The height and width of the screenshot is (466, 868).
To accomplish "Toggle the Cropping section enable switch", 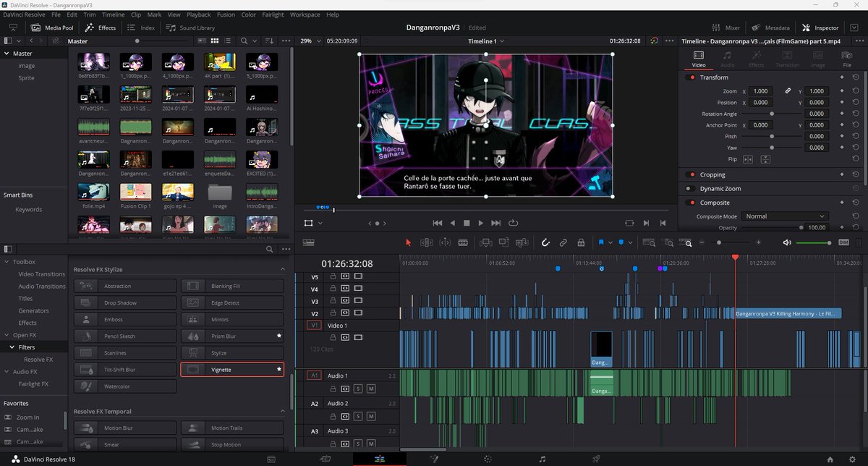I will coord(691,174).
